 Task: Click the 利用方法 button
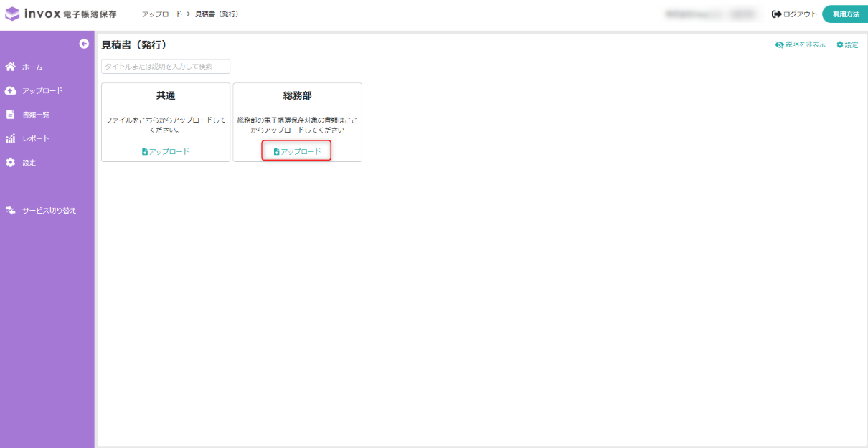pyautogui.click(x=845, y=14)
